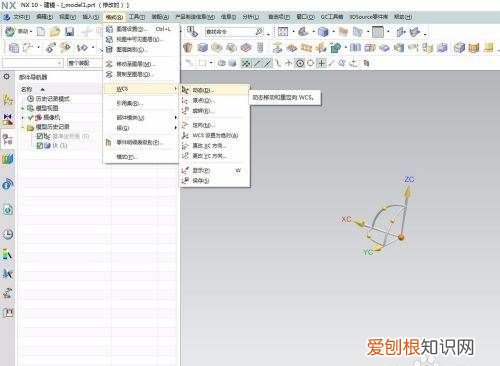Open the 3DSource parts library menu

(369, 17)
